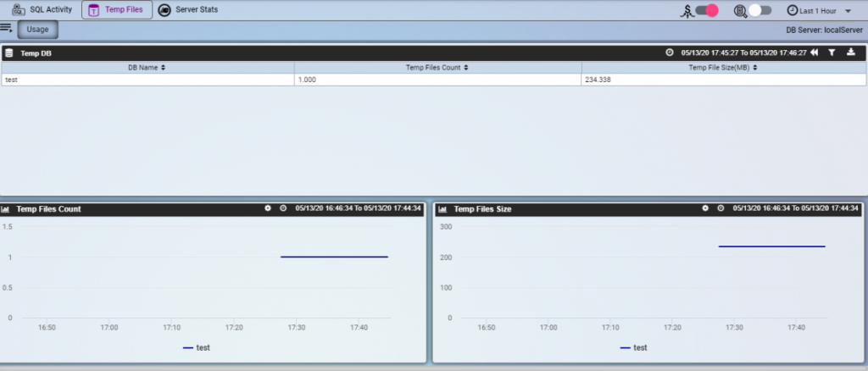Click the Temp Files Count time range text
Image resolution: width=868 pixels, height=371 pixels.
click(359, 208)
